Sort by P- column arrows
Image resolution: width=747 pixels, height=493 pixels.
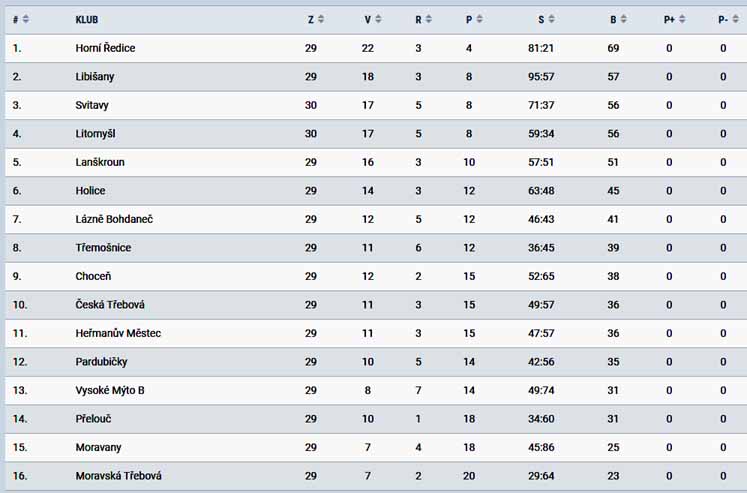[x=736, y=19]
